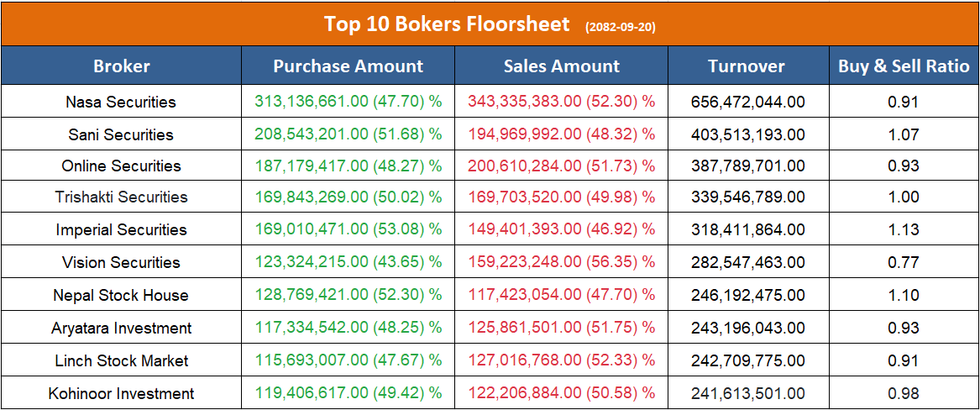Screen dimensions: 980x410
Task: Click the 2082-09-20 date label
Action: tap(621, 27)
